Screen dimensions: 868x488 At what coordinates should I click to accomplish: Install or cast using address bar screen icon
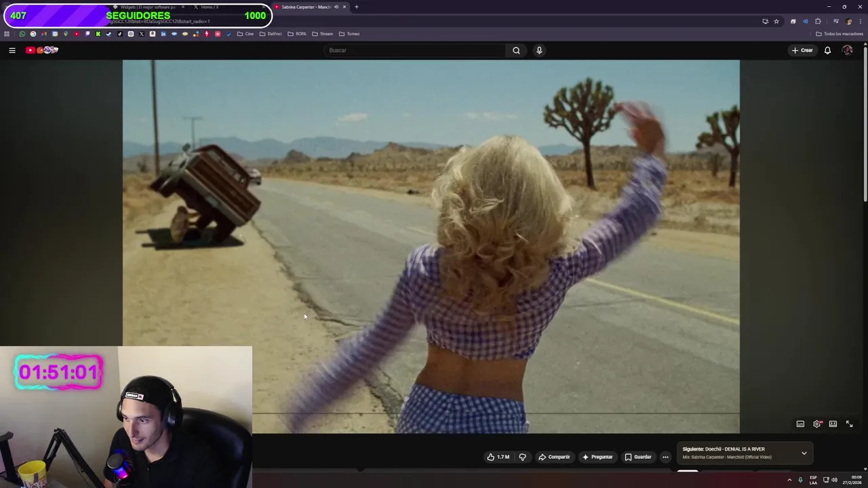(x=766, y=22)
